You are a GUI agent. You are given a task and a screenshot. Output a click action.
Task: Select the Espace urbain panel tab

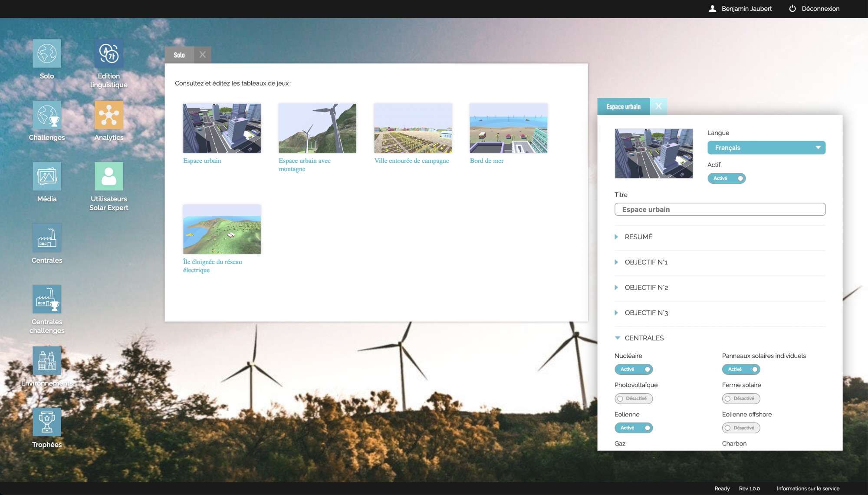(x=623, y=107)
